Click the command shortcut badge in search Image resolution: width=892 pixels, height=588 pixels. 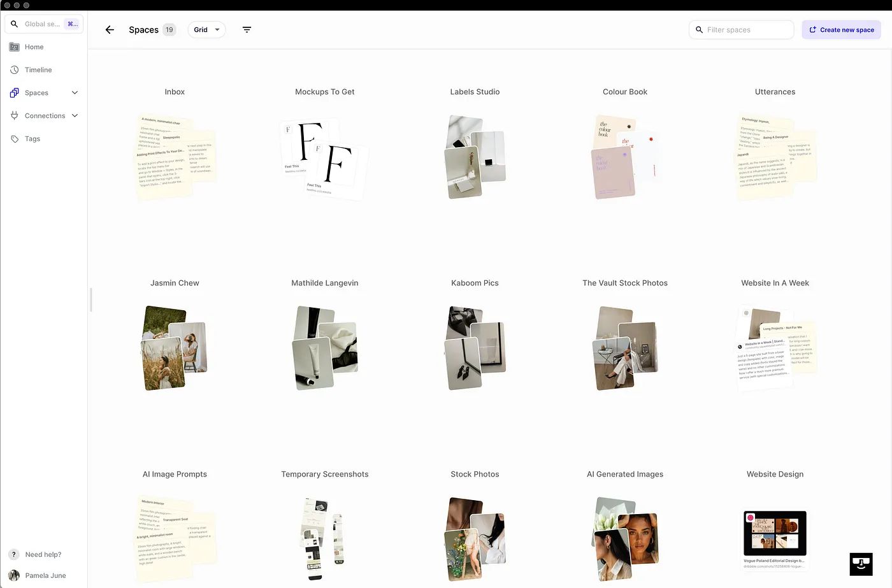tap(73, 24)
